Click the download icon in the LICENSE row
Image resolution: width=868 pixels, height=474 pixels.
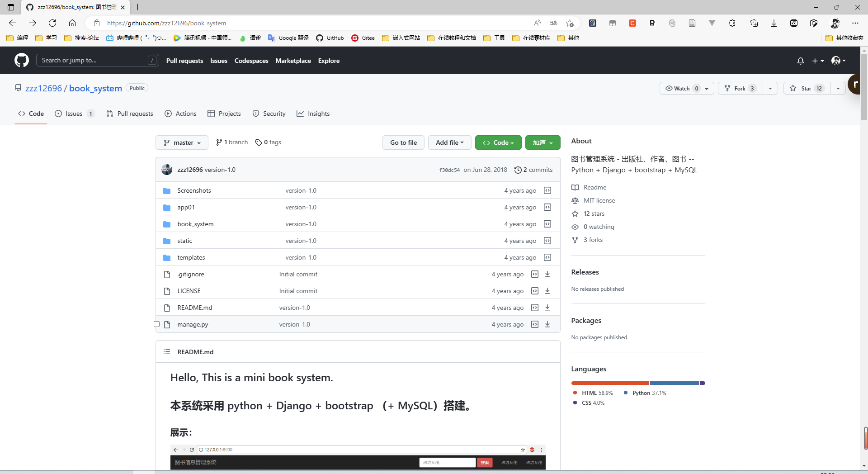(x=547, y=291)
